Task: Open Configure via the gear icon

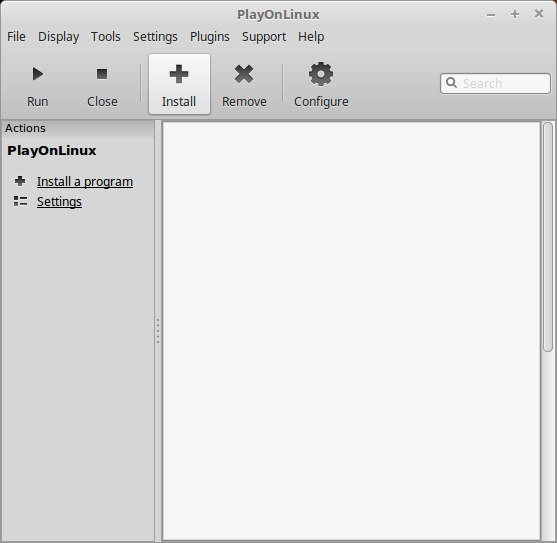Action: pos(321,74)
